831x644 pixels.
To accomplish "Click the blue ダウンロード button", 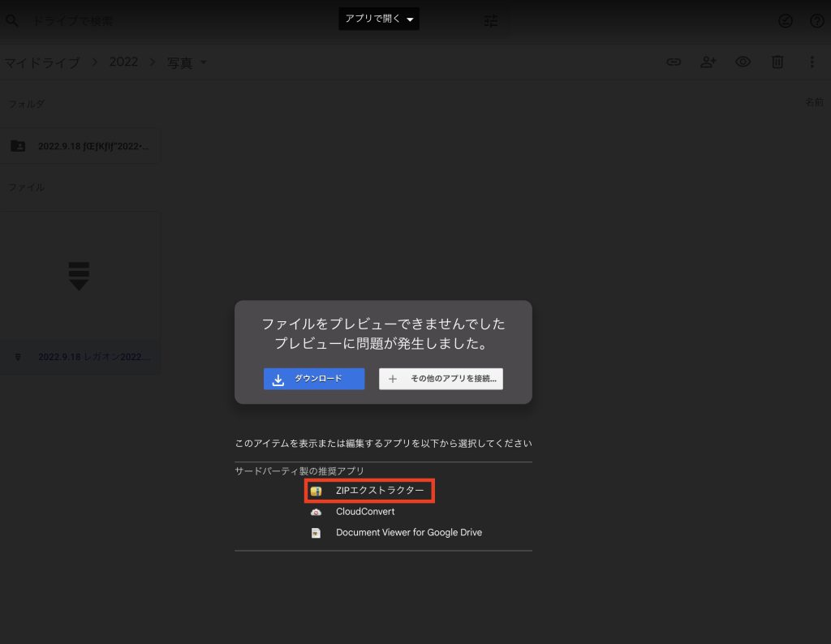I will click(314, 379).
